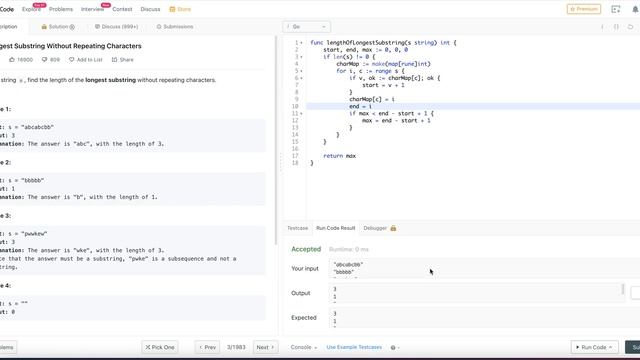Switch to the Submissions tab
640x360 pixels.
coord(175,27)
